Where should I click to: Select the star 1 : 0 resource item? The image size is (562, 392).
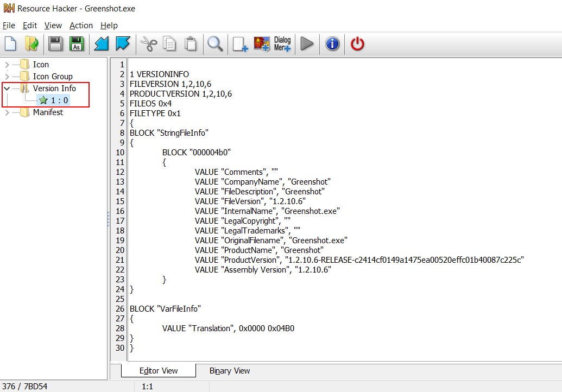[x=53, y=100]
